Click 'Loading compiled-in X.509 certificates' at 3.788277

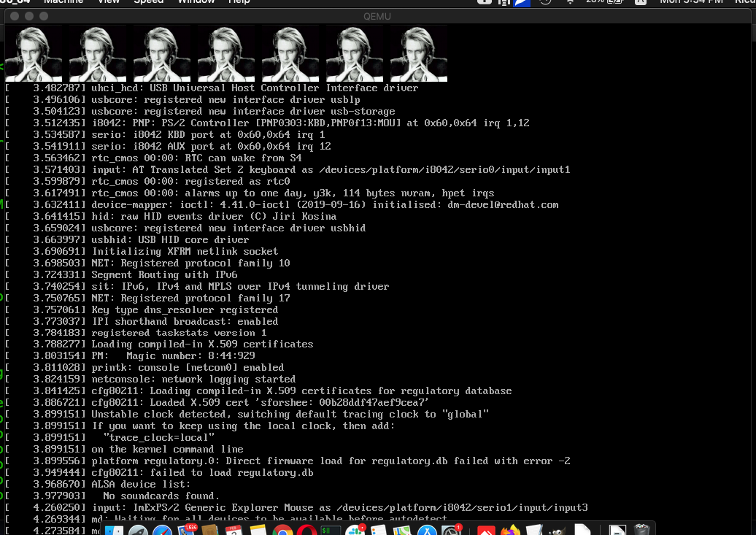click(159, 344)
